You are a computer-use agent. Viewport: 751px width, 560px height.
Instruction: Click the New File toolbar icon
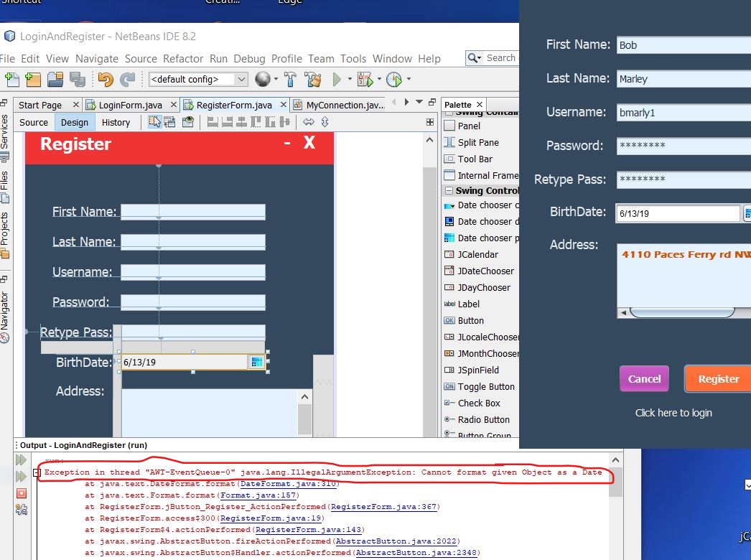[x=11, y=79]
